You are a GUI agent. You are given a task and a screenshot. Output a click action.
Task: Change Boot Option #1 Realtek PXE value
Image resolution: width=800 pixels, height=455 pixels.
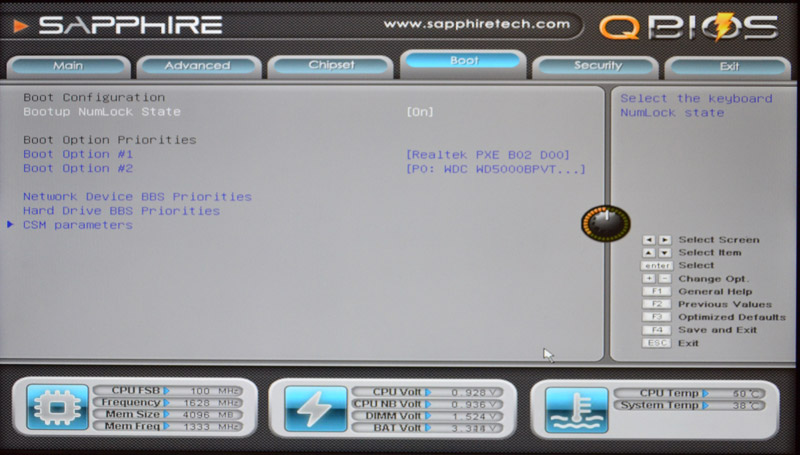click(x=488, y=155)
